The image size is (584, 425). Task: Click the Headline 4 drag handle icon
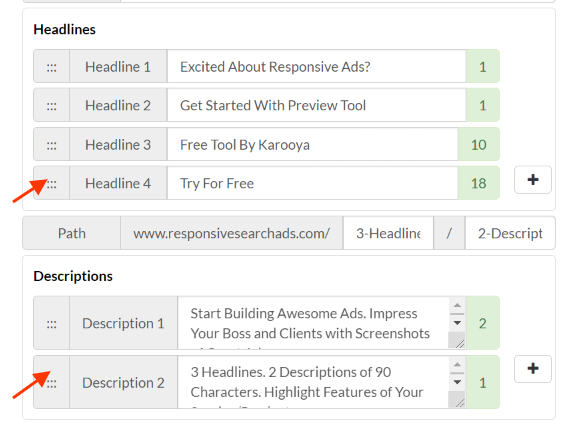pos(51,184)
